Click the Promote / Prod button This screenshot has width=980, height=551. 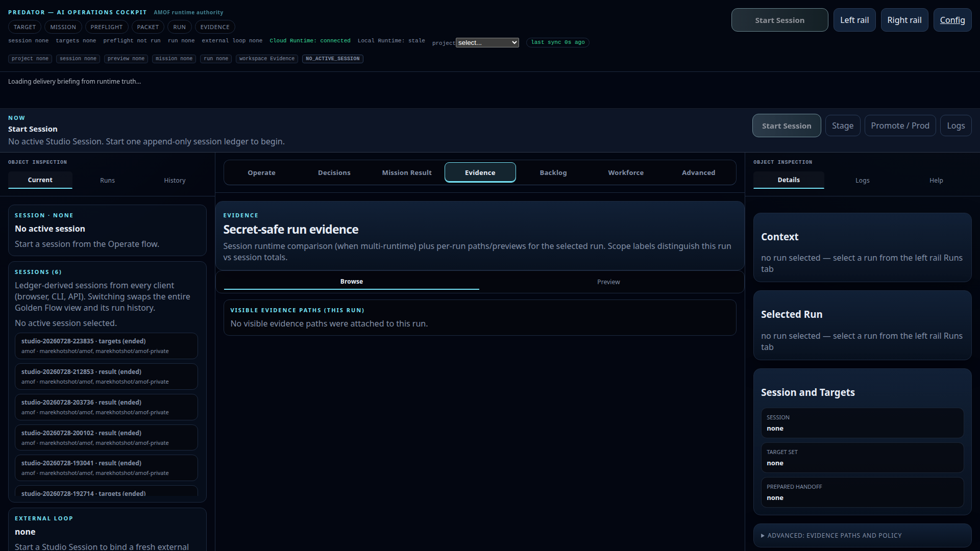pyautogui.click(x=900, y=126)
